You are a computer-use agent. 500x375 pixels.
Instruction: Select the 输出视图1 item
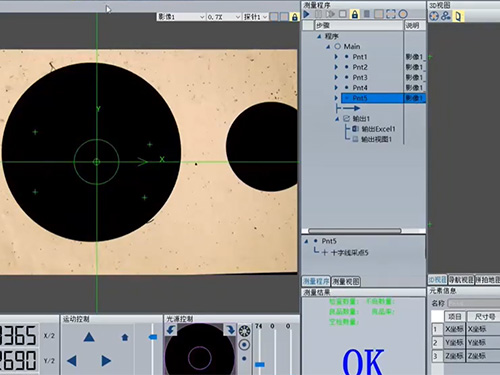pos(373,139)
